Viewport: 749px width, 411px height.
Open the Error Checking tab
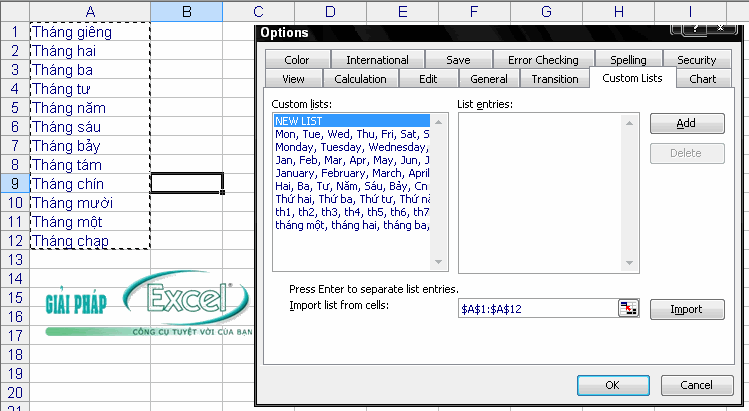pos(543,60)
